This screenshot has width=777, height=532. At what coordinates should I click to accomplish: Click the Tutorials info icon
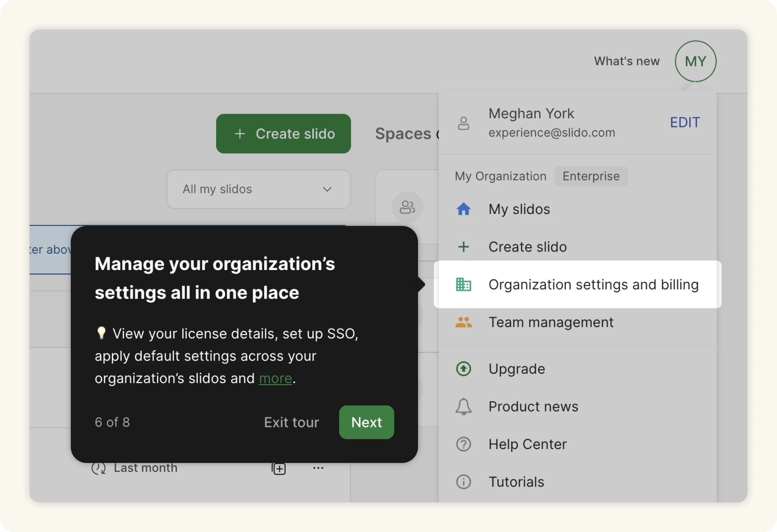point(463,482)
